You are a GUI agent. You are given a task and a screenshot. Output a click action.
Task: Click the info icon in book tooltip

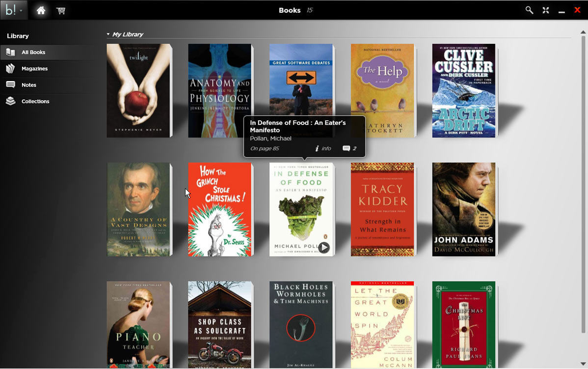pos(318,148)
